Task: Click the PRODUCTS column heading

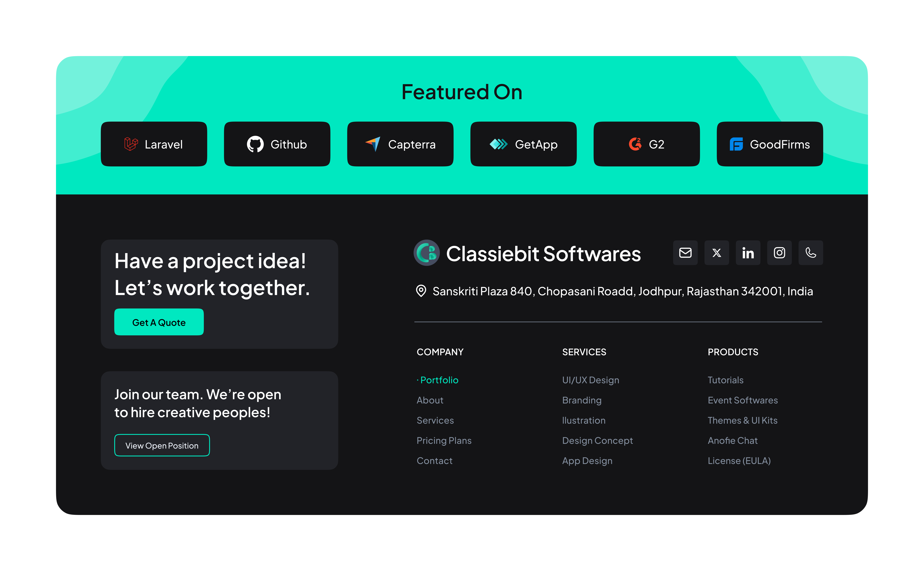Action: tap(733, 352)
